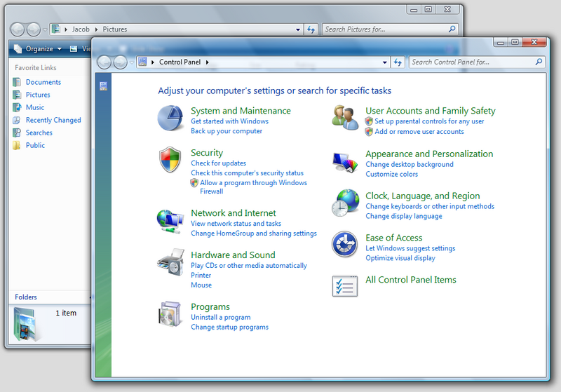Expand the arrow between Jacob and Pictures
This screenshot has height=392, width=561.
(96, 29)
